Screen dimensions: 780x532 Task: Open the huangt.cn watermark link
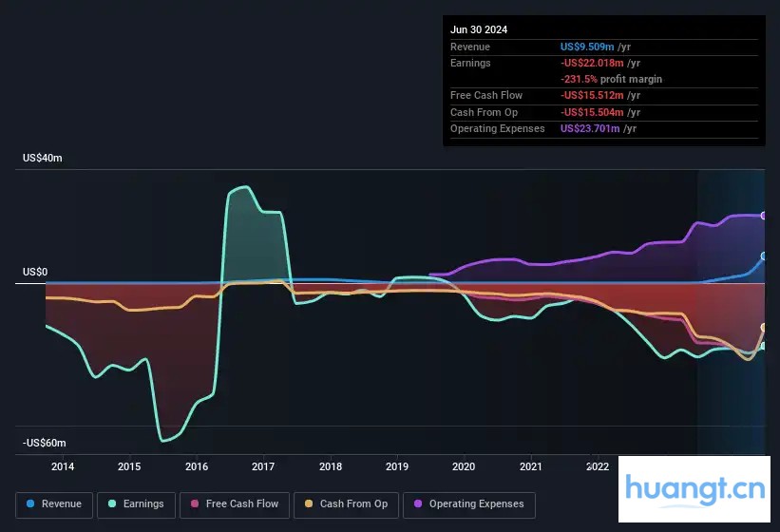click(695, 489)
